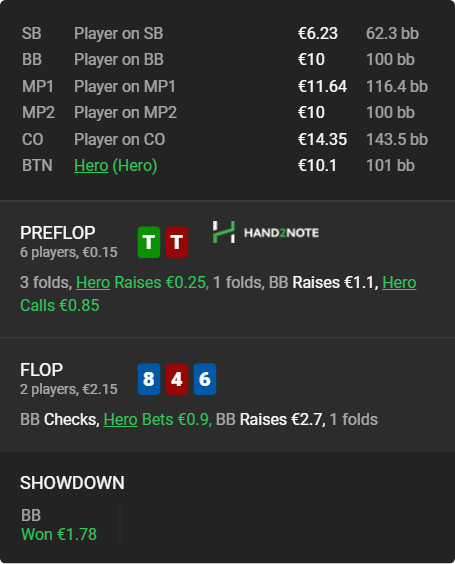This screenshot has height=564, width=455.
Task: Click the Hero link before Bets €0.9
Action: tap(120, 419)
